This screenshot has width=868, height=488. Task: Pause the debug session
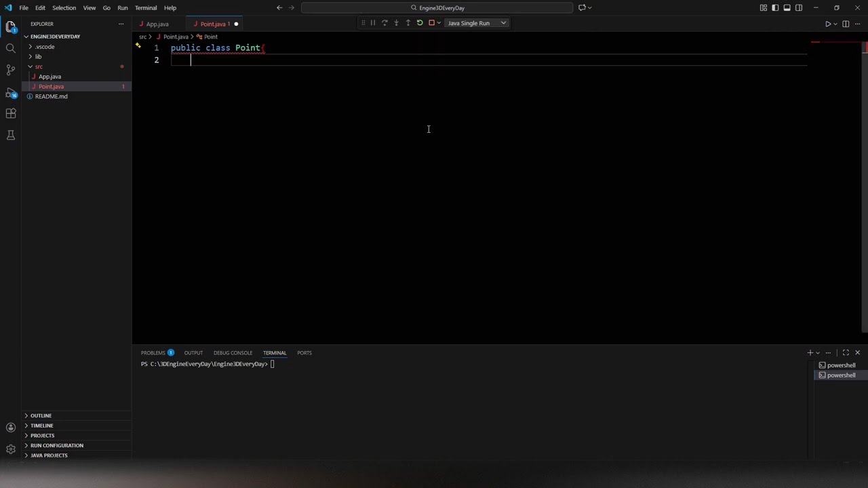tap(373, 23)
